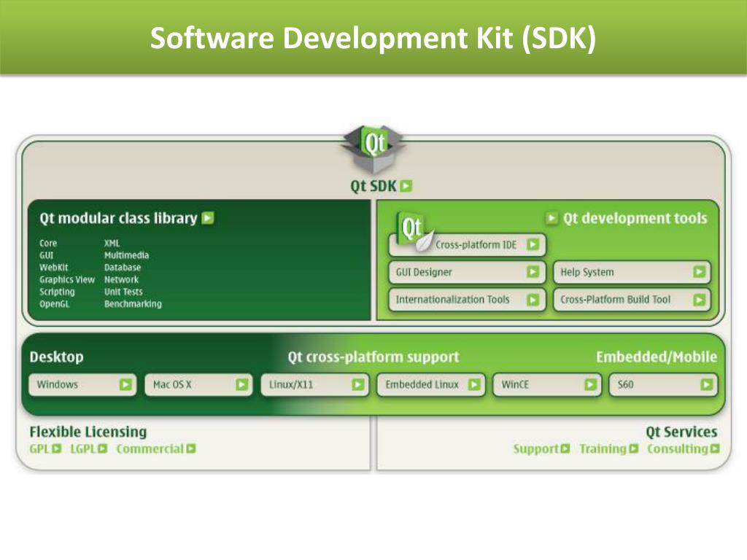
Task: Click the Database module text
Action: (123, 268)
